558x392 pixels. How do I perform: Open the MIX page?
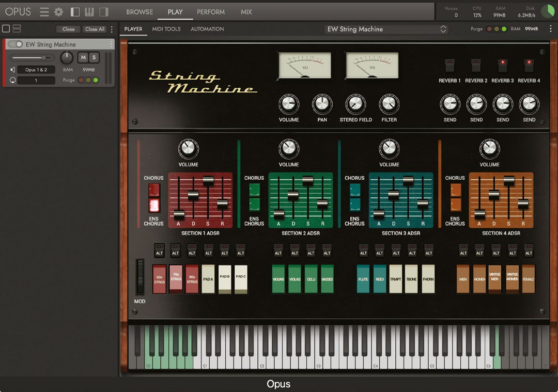(x=246, y=12)
